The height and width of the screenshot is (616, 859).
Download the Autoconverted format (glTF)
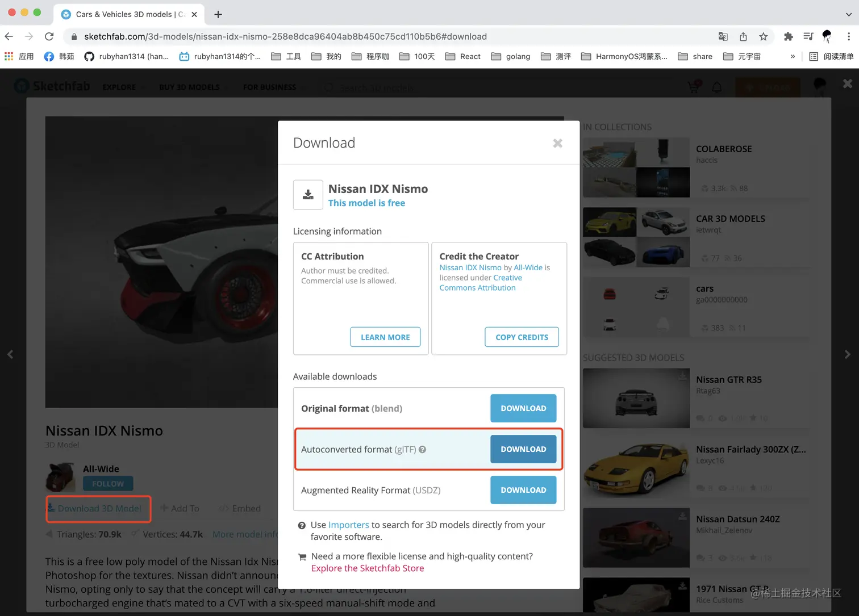pos(523,449)
